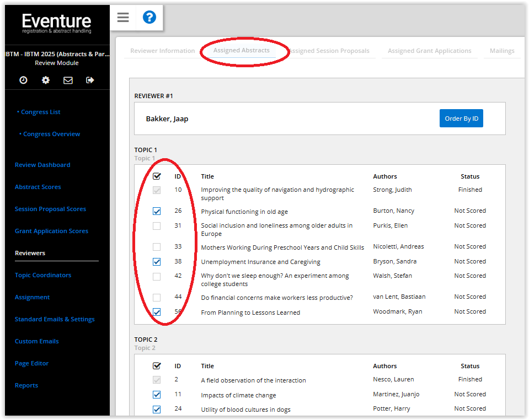
Task: Click reviewer name Bakker, Jaap
Action: tap(167, 119)
